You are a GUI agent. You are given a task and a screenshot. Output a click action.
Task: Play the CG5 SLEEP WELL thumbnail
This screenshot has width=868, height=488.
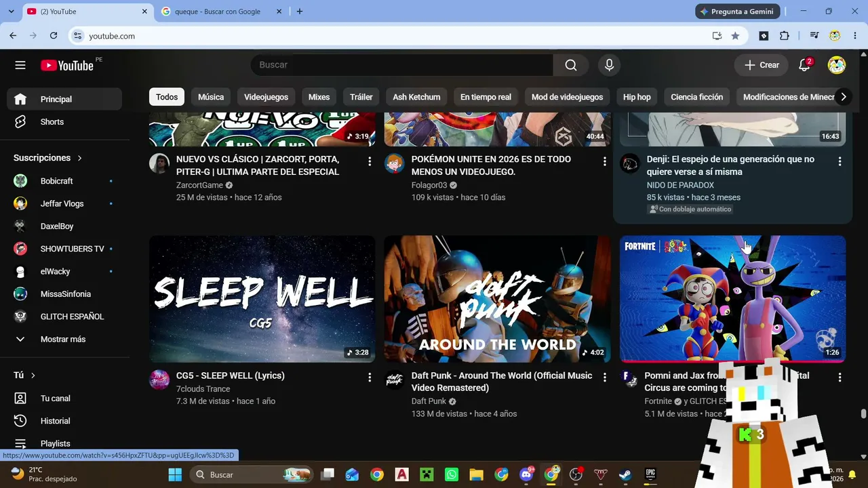pos(262,299)
